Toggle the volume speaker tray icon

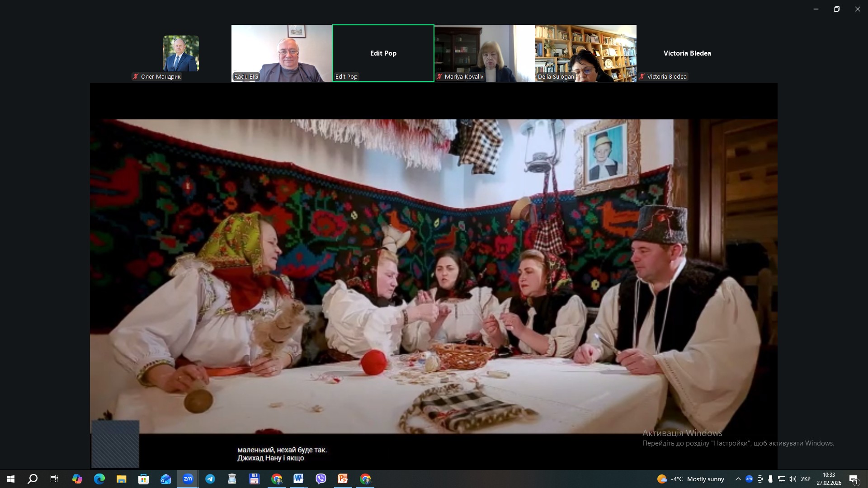coord(793,479)
